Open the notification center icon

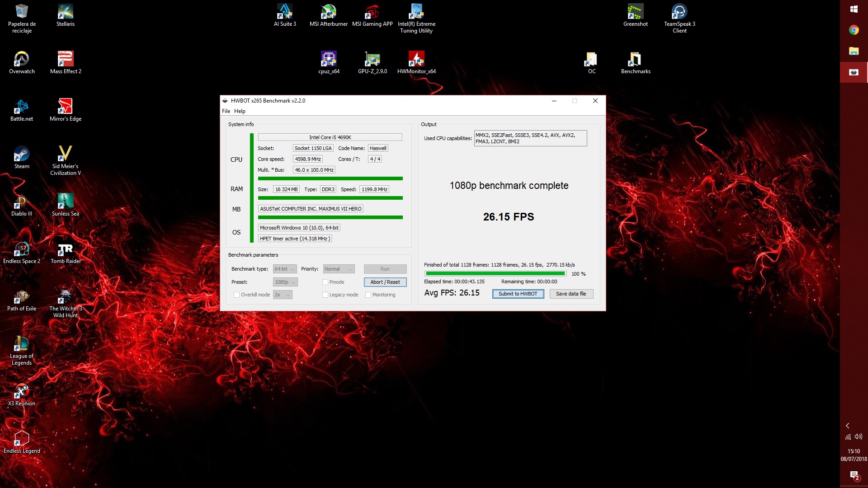(854, 475)
